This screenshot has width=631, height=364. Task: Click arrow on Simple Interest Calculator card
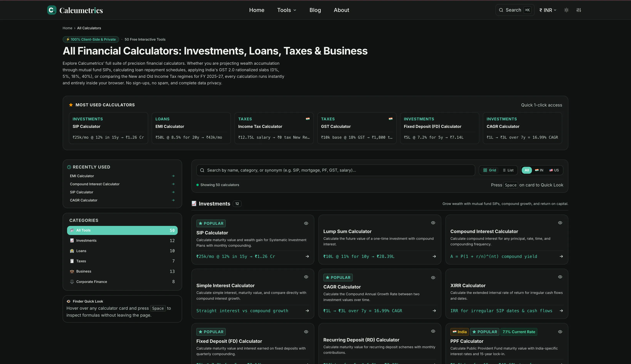point(307,311)
